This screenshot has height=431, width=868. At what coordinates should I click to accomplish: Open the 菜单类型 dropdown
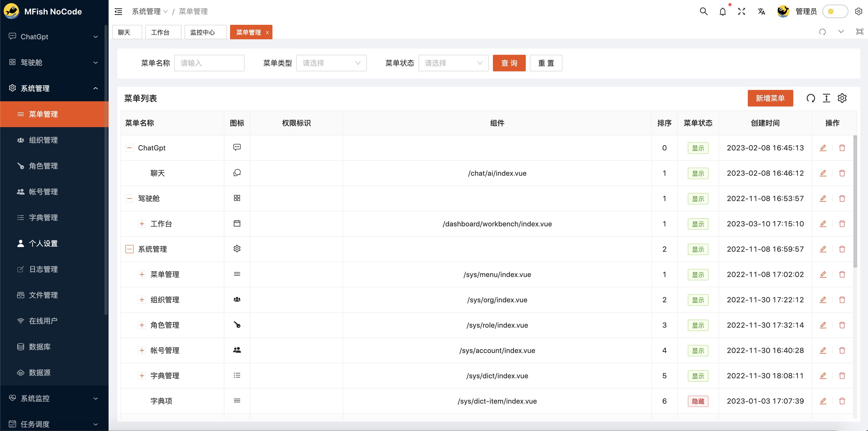tap(331, 63)
